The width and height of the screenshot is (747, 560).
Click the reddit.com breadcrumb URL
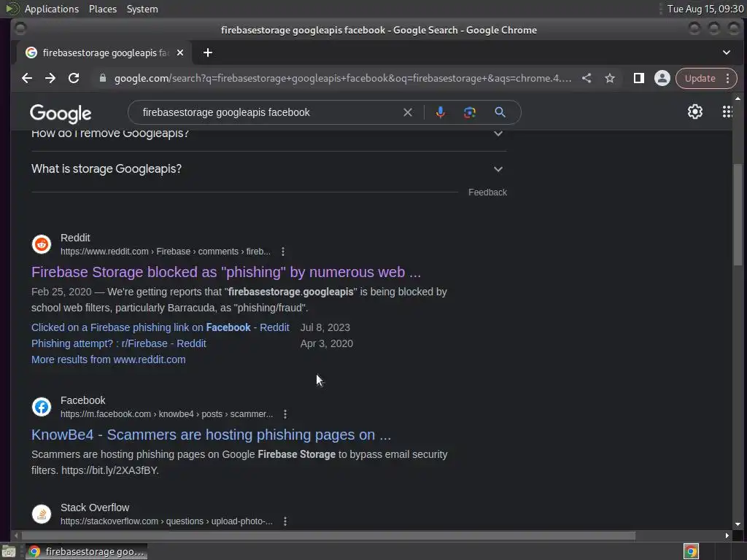pyautogui.click(x=166, y=252)
